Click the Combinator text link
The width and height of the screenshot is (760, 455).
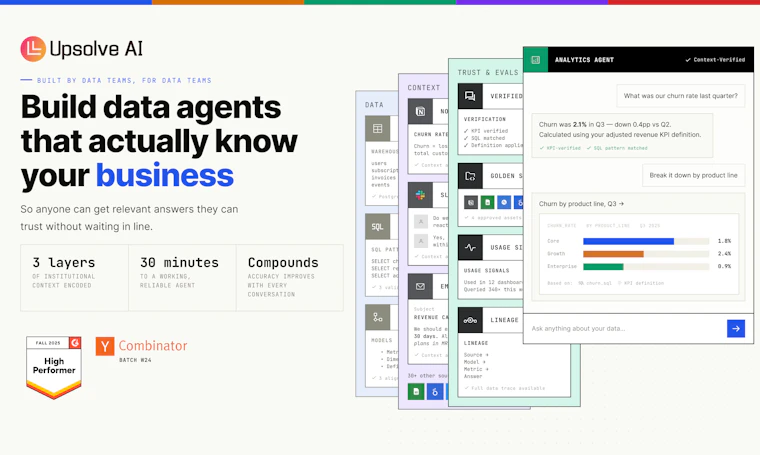(x=153, y=345)
